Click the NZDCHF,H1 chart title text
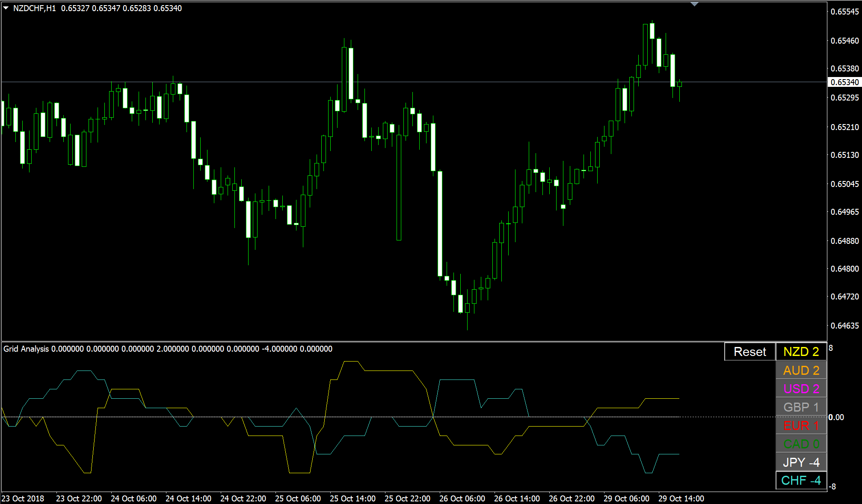 pyautogui.click(x=34, y=8)
